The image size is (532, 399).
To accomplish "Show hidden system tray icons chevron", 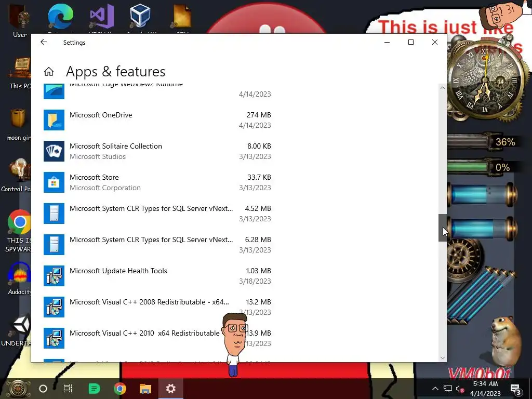I will (x=435, y=389).
